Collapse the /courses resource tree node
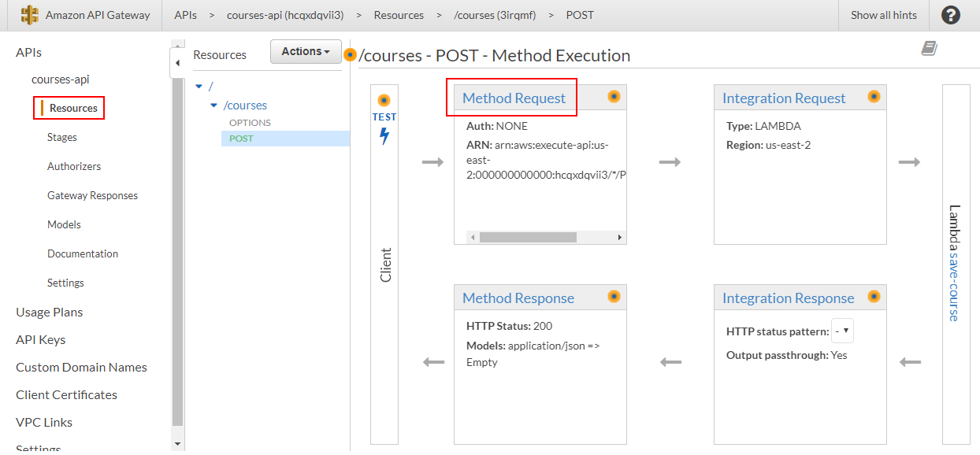The image size is (980, 455). click(213, 105)
